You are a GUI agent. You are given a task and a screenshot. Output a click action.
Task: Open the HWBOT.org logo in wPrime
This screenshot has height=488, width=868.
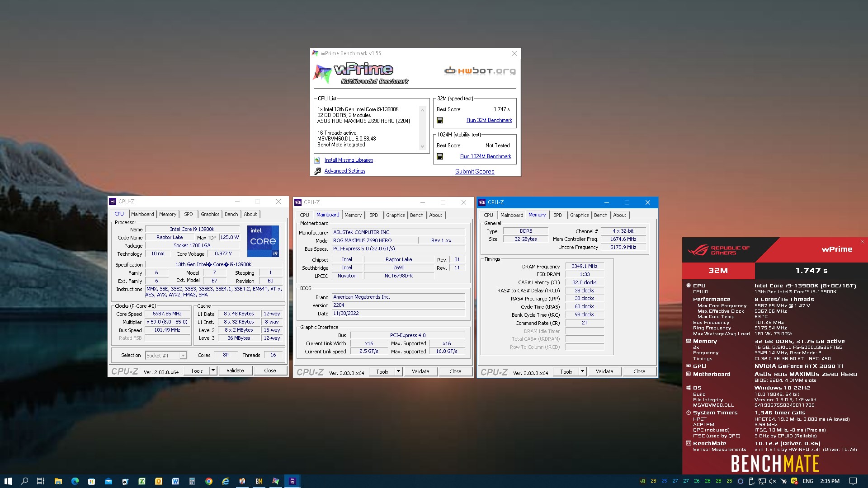tap(480, 70)
